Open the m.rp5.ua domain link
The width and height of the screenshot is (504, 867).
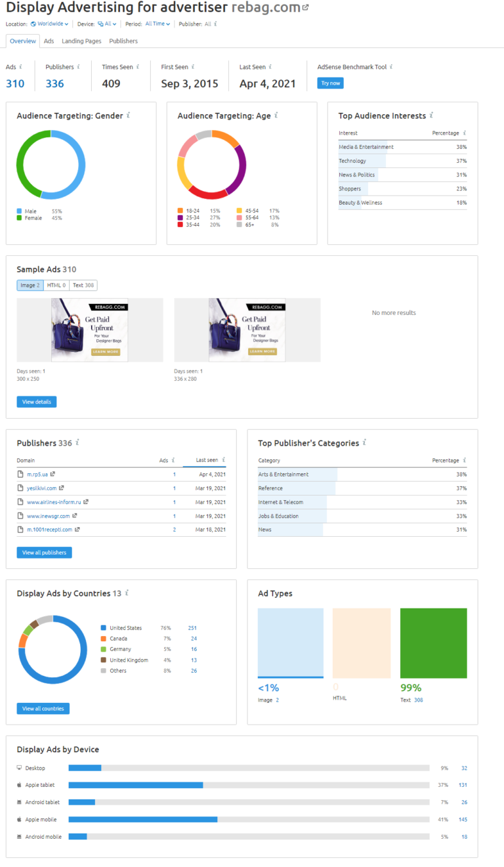point(36,475)
